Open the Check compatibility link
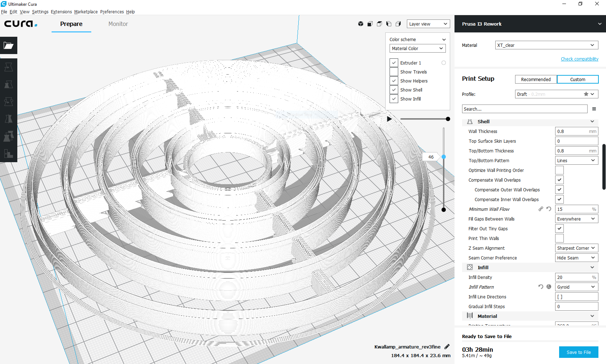This screenshot has height=364, width=606. (x=579, y=59)
